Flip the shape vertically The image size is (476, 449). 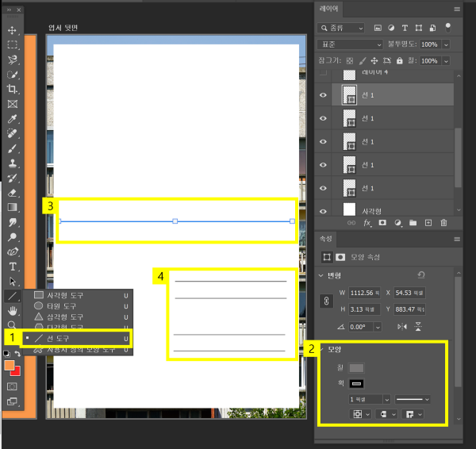[x=418, y=327]
